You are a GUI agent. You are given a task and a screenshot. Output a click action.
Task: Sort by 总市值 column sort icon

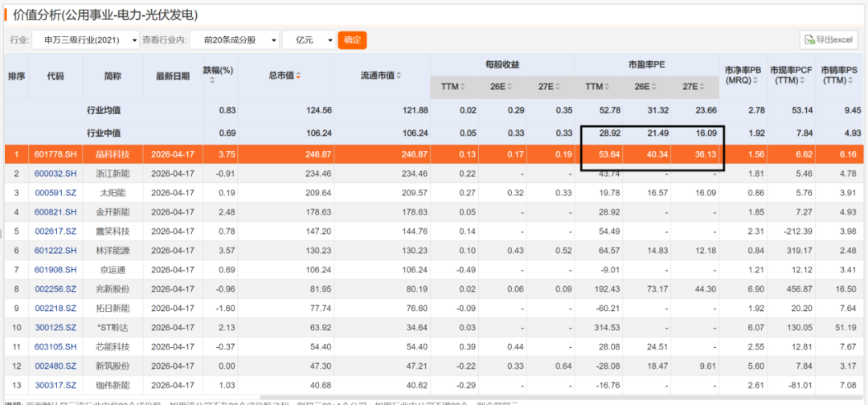[299, 76]
